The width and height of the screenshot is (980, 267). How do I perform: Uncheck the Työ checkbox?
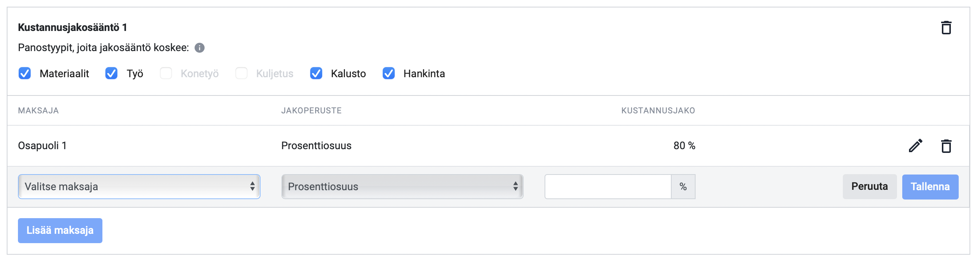pyautogui.click(x=111, y=73)
